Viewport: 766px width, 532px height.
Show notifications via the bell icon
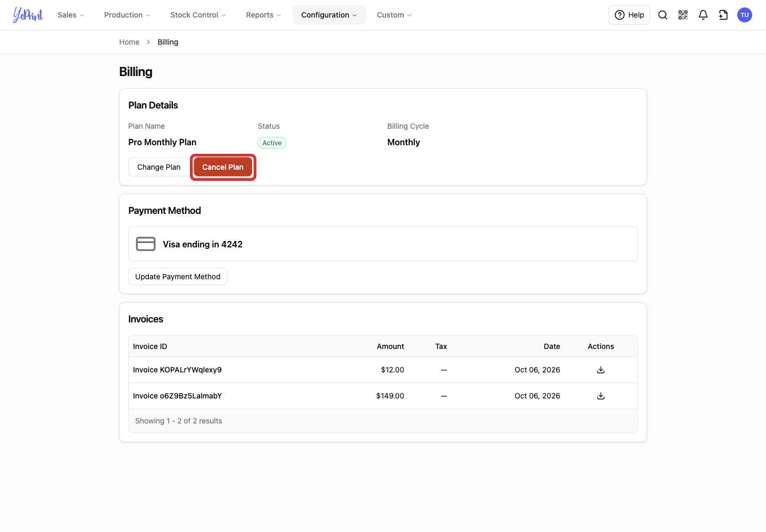tap(703, 15)
